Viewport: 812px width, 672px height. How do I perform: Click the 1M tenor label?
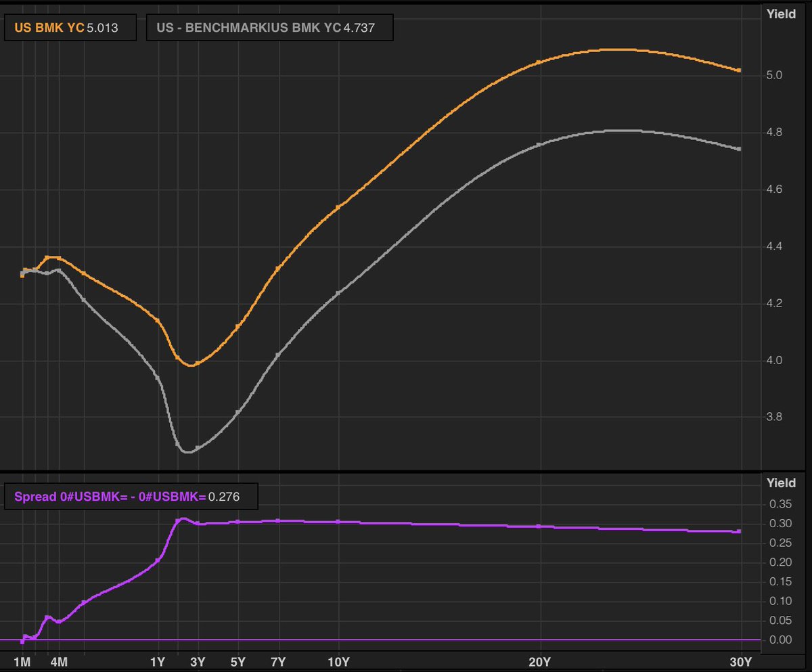(x=22, y=662)
